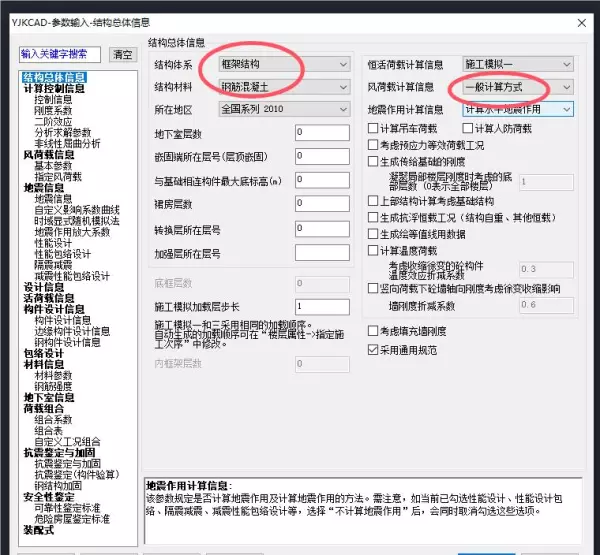Screen dimensions: 600x555
Task: Select 可靠性鉴定标准 tree item
Action: (x=67, y=508)
